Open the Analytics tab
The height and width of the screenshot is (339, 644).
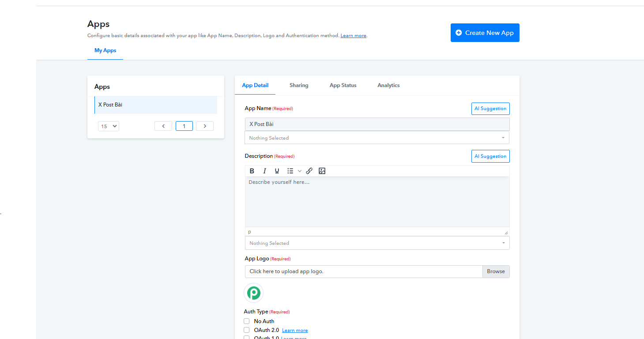[388, 85]
